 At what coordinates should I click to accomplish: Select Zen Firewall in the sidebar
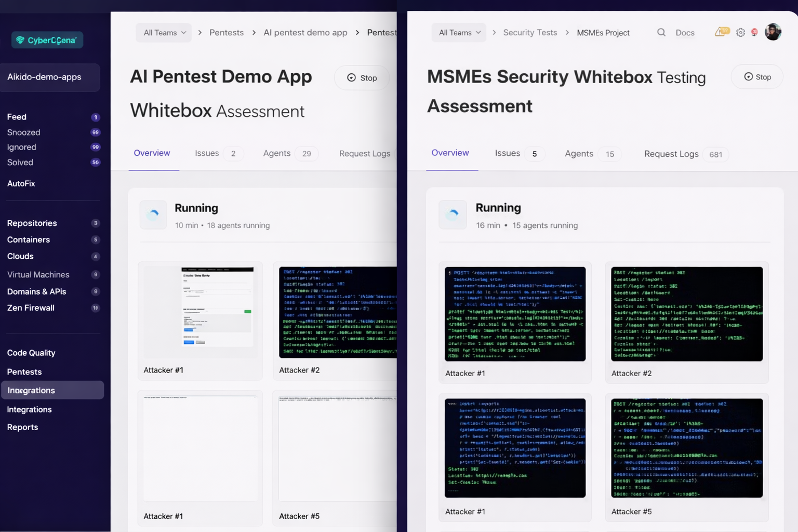(31, 308)
